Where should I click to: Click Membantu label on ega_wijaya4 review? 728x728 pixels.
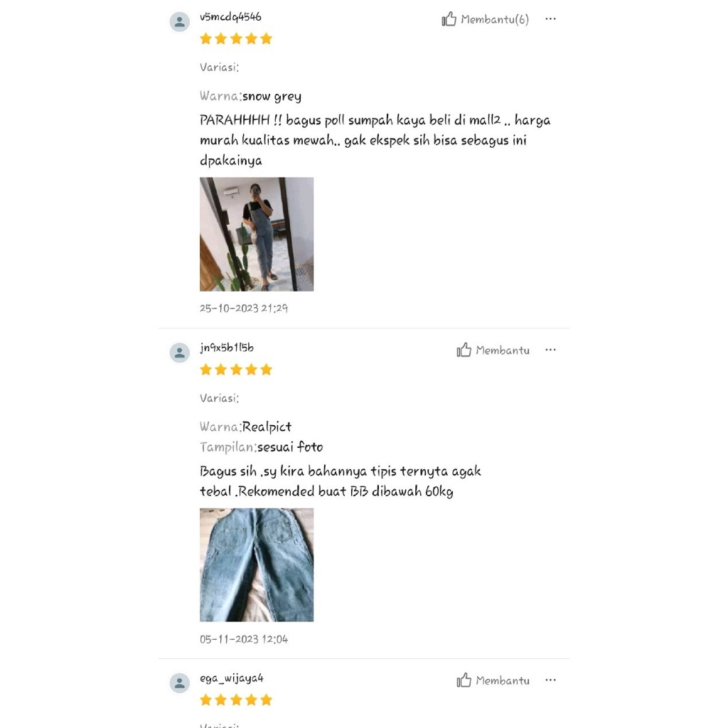pyautogui.click(x=503, y=680)
